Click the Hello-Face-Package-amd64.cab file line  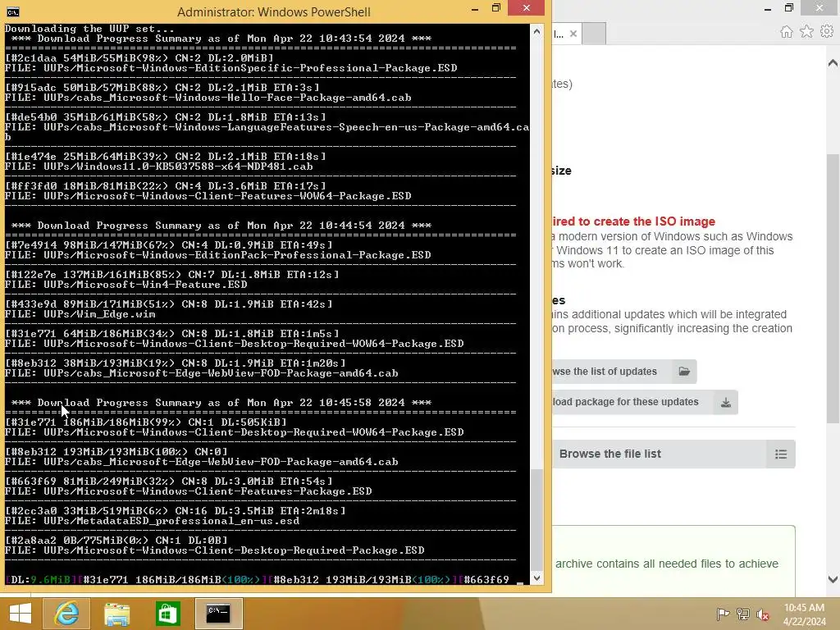click(x=208, y=98)
